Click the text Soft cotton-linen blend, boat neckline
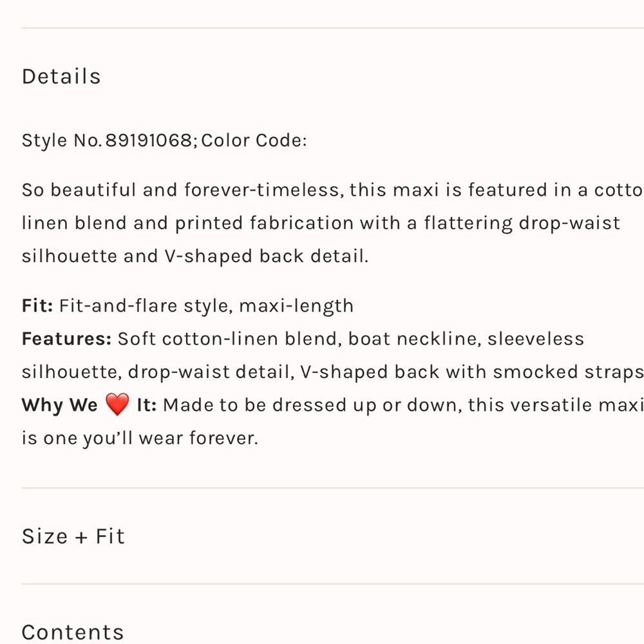644x644 pixels. tap(299, 339)
